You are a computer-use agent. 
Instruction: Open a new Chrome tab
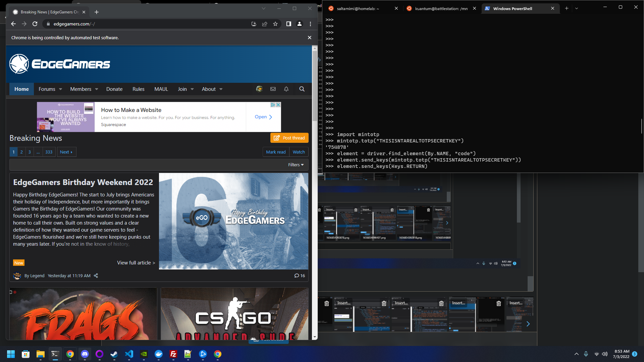tap(97, 12)
